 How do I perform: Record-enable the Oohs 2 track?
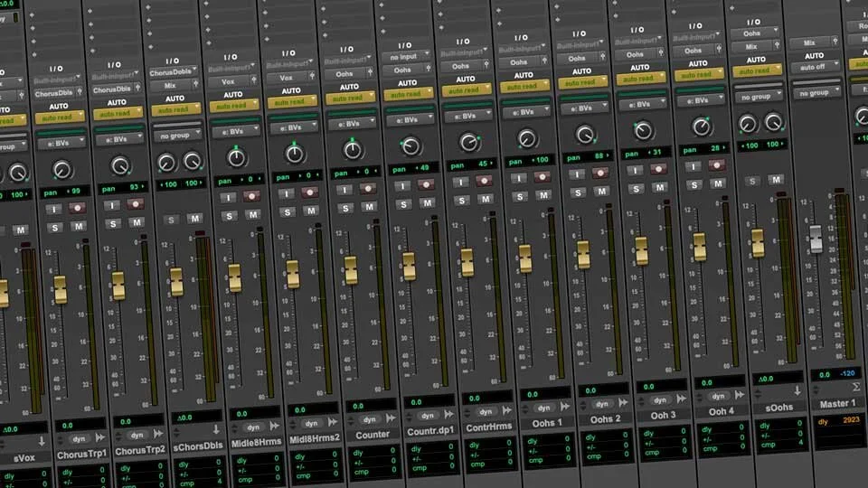click(x=600, y=173)
